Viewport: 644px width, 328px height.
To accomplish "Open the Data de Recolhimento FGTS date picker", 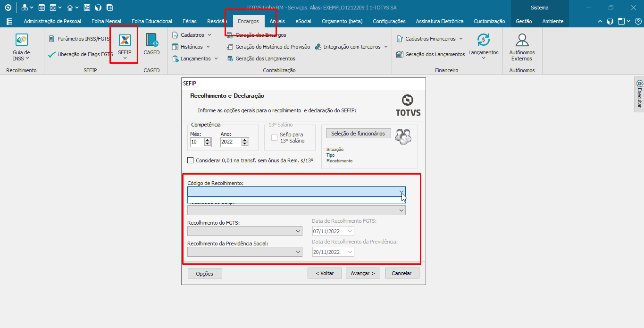I will click(333, 231).
